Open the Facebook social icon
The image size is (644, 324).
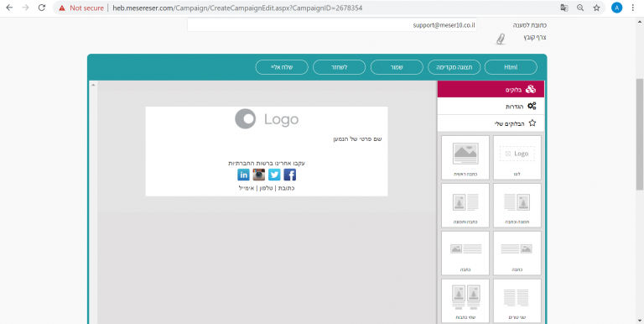click(289, 175)
